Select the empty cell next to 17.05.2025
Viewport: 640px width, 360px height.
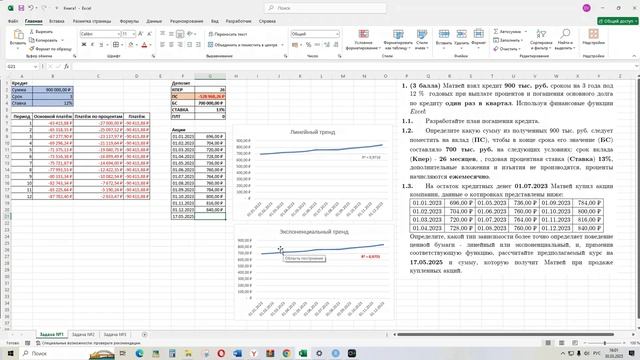tap(210, 216)
